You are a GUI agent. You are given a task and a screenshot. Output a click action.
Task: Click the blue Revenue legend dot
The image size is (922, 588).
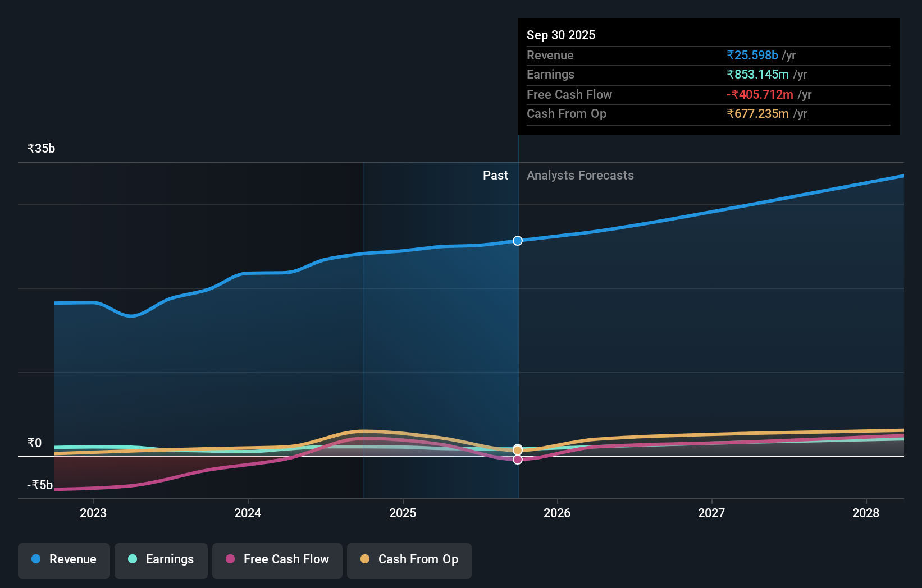click(x=36, y=559)
